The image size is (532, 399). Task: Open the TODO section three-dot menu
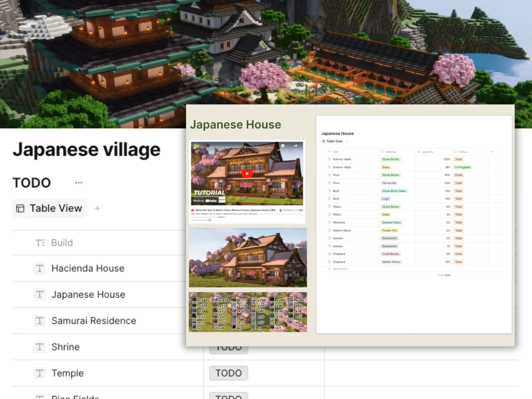click(79, 183)
